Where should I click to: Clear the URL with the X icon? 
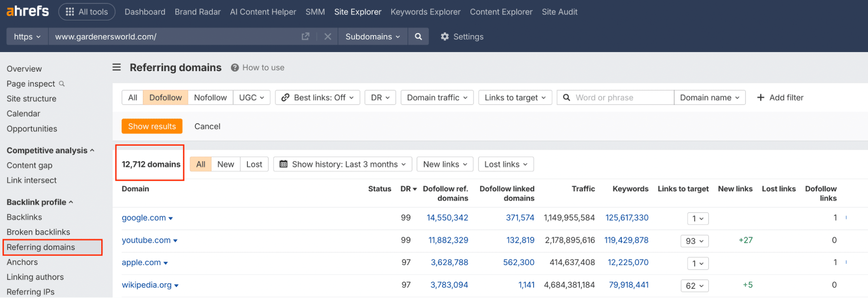pos(328,36)
